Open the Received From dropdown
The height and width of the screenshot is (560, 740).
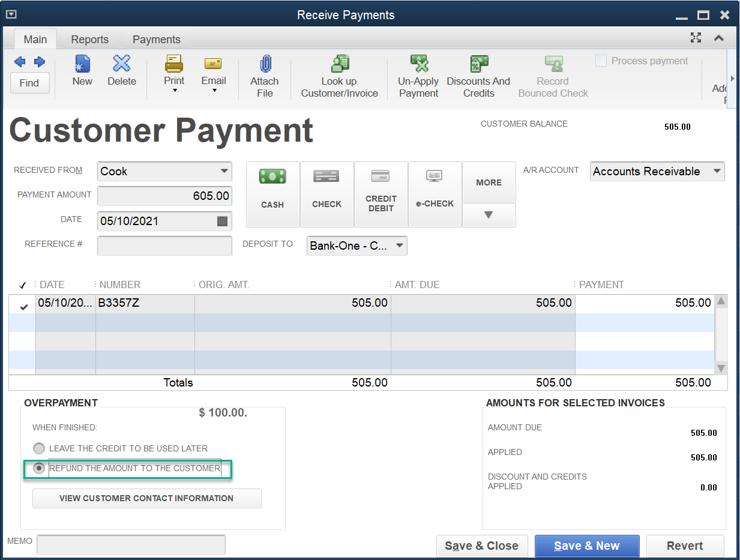click(225, 171)
